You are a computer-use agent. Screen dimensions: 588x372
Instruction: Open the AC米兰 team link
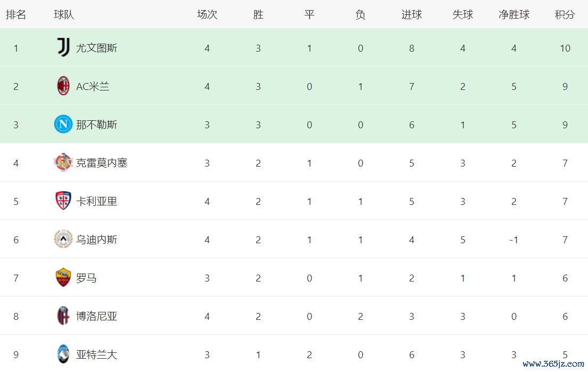pos(93,86)
